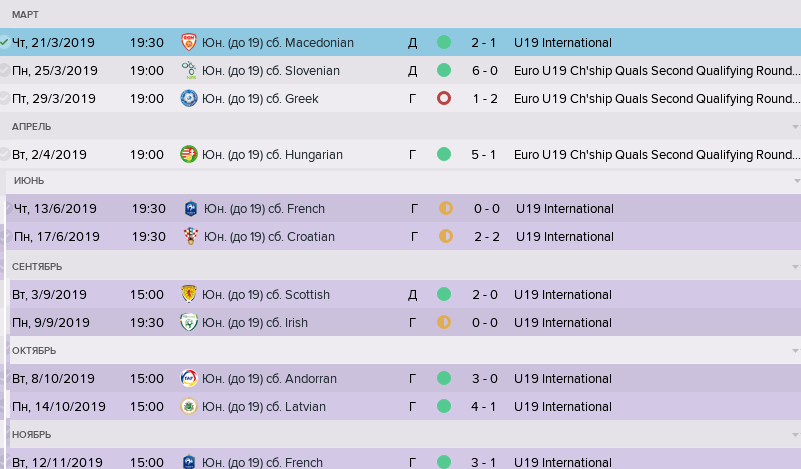Click green win indicator on Hungarian match

pos(444,155)
